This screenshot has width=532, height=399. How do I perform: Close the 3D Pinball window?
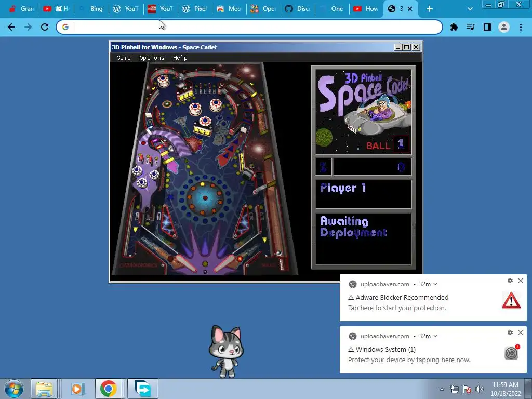pos(416,47)
